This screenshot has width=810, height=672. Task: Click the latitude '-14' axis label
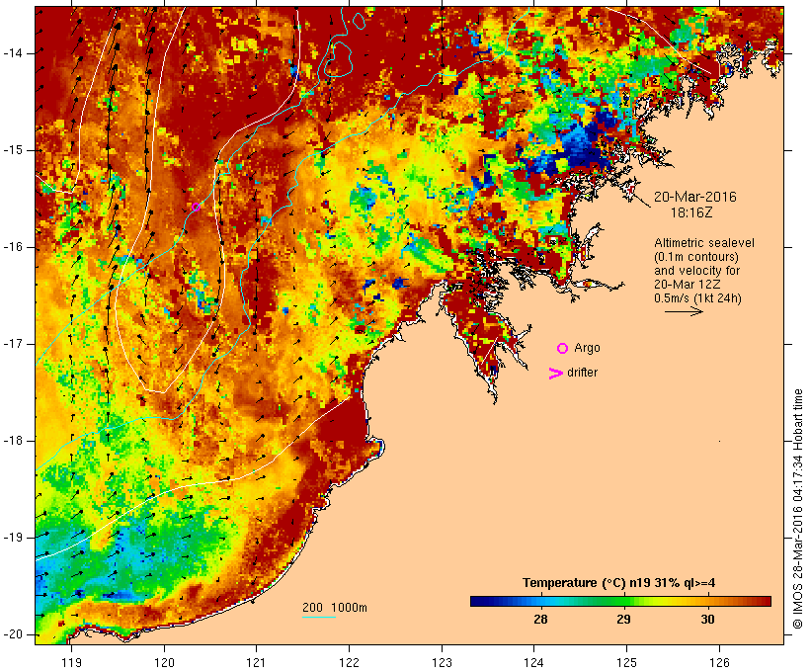(13, 53)
